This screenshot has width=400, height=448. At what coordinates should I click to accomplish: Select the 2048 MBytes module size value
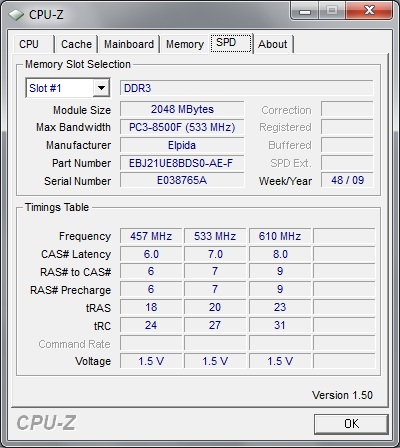[182, 109]
